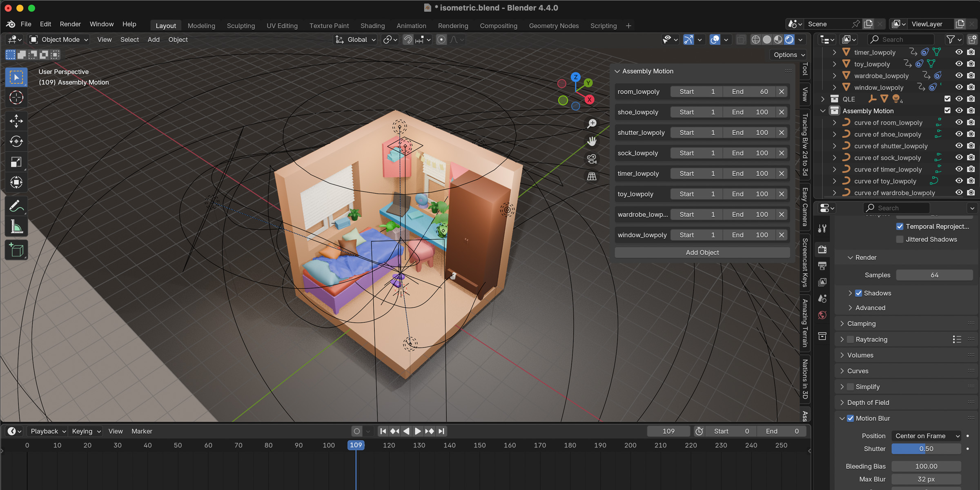Click the Add Cube tool icon
The image size is (980, 490).
pos(16,250)
